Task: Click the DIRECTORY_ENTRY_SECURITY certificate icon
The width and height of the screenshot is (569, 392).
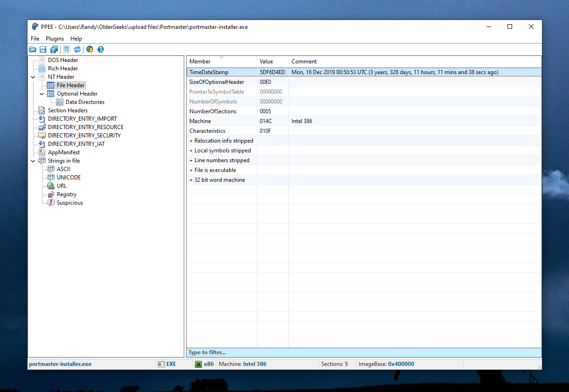Action: pyautogui.click(x=42, y=136)
